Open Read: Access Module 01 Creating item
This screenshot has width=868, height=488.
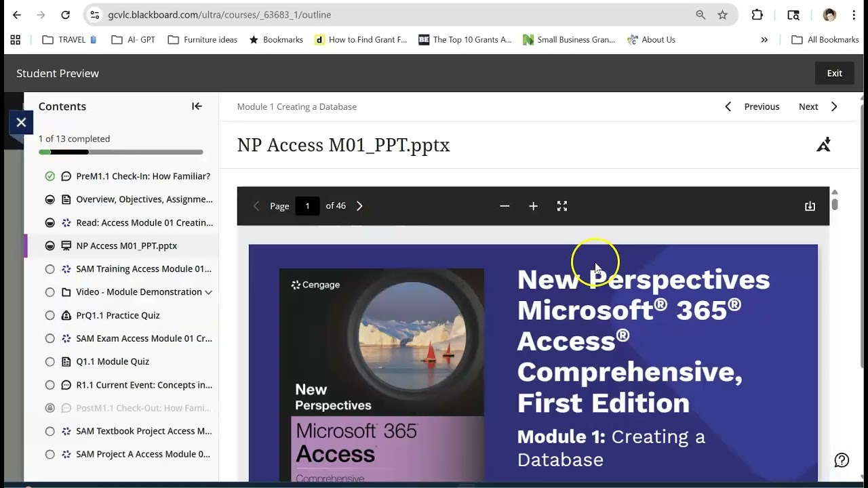pos(144,222)
